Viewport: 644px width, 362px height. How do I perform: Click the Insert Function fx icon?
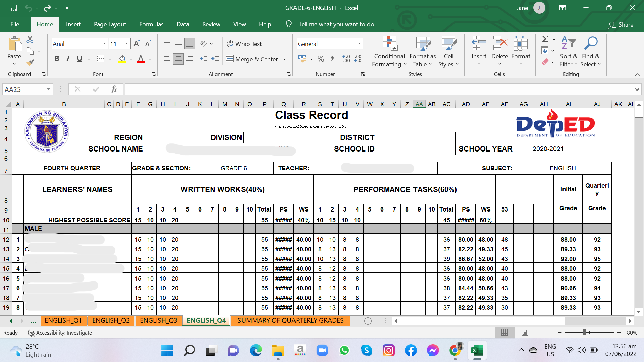tap(114, 89)
